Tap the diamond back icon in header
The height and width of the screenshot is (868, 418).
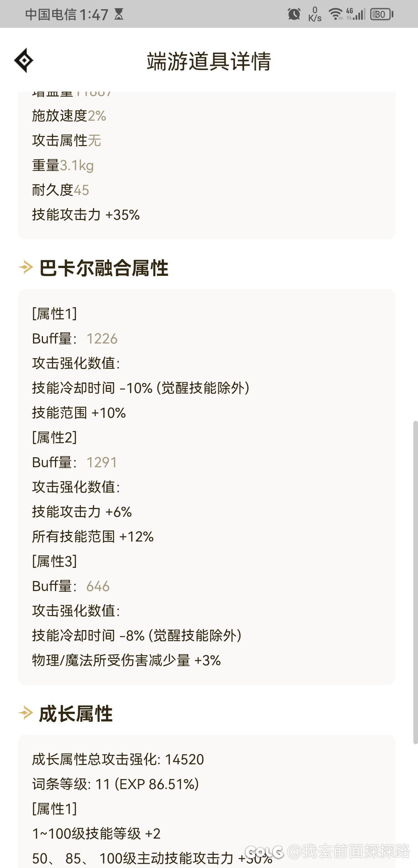click(24, 60)
